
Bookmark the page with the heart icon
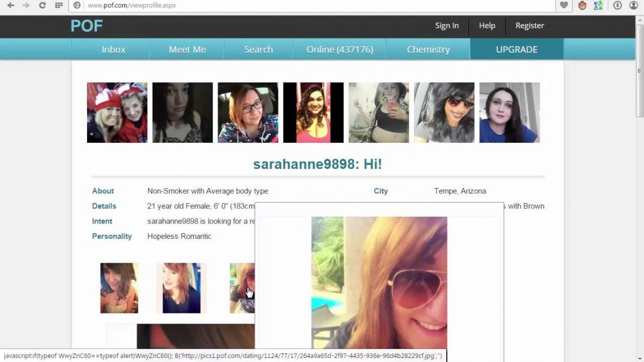point(564,6)
